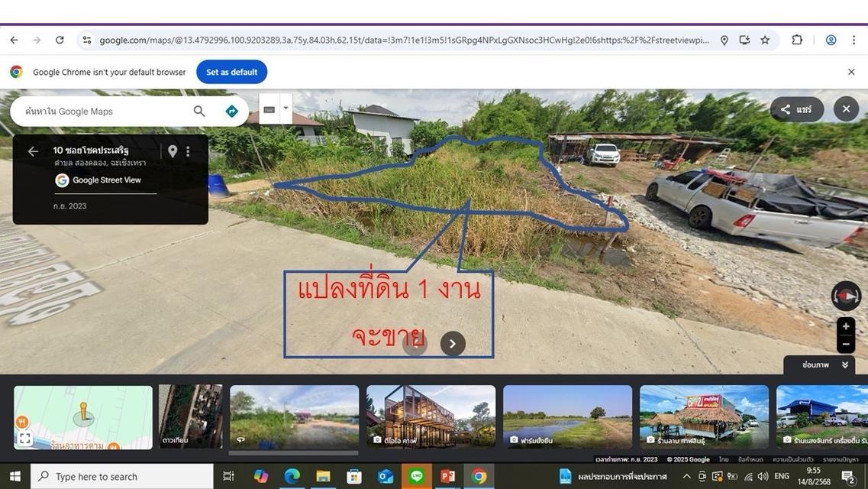Click the back arrow in the Street View panel
This screenshot has height=489, width=868.
[x=33, y=151]
